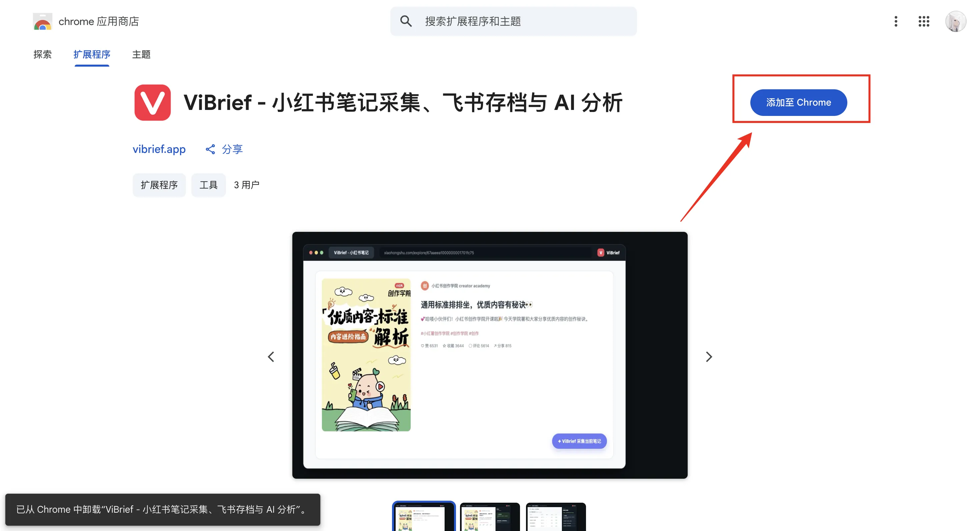Image resolution: width=980 pixels, height=531 pixels.
Task: Click the Chrome Web Store logo icon
Action: coord(42,22)
